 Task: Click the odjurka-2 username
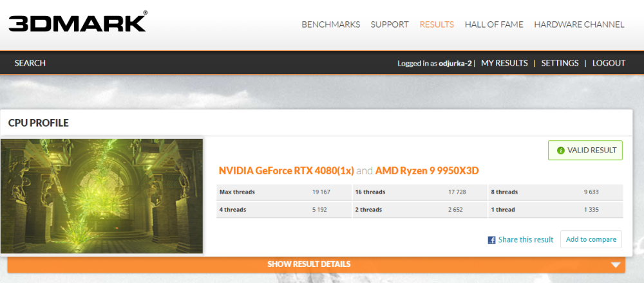pos(455,64)
